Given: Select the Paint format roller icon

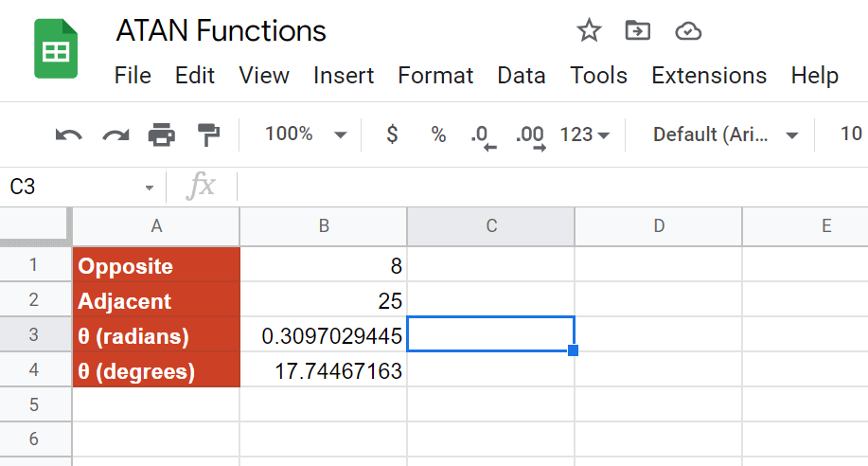Looking at the screenshot, I should click(208, 134).
